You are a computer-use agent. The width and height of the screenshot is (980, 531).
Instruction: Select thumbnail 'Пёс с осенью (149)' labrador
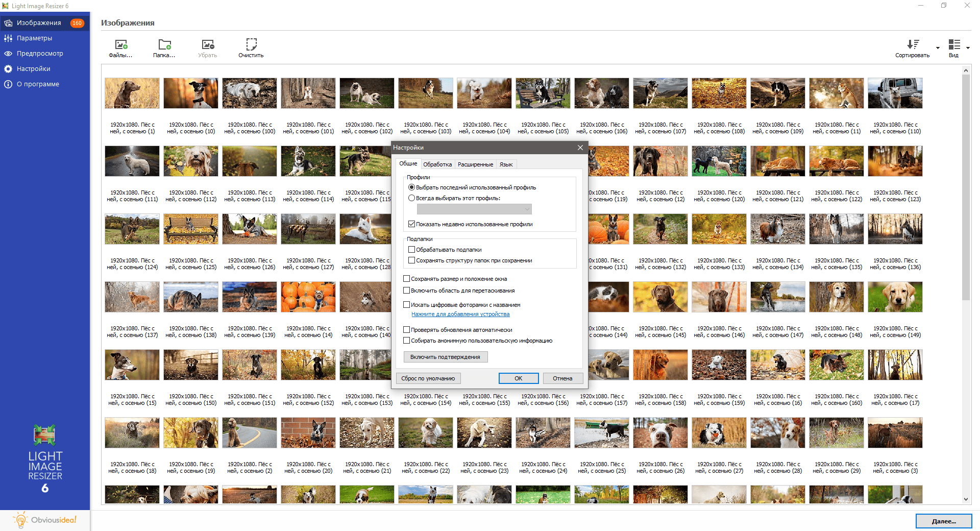click(x=895, y=297)
